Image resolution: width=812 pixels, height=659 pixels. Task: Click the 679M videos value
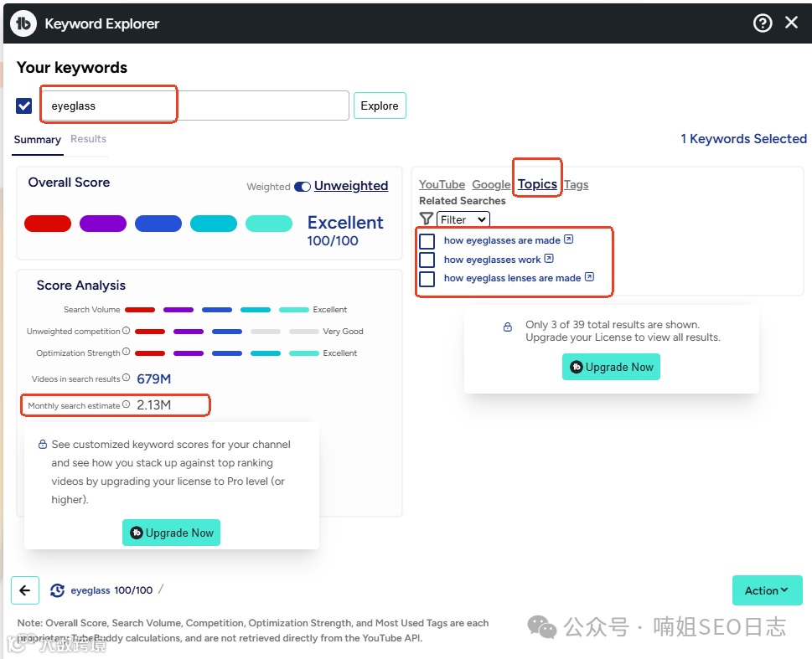click(x=154, y=379)
